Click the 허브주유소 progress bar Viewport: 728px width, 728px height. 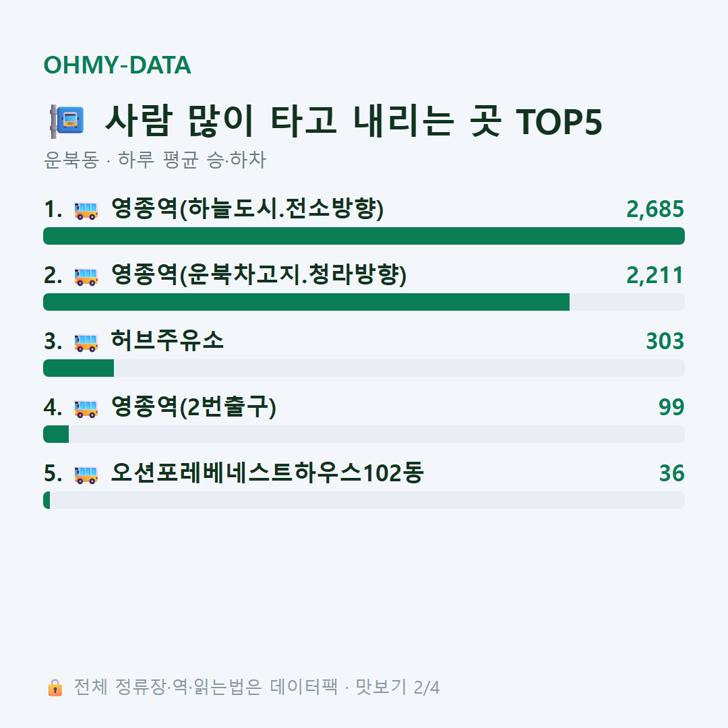pyautogui.click(x=364, y=368)
